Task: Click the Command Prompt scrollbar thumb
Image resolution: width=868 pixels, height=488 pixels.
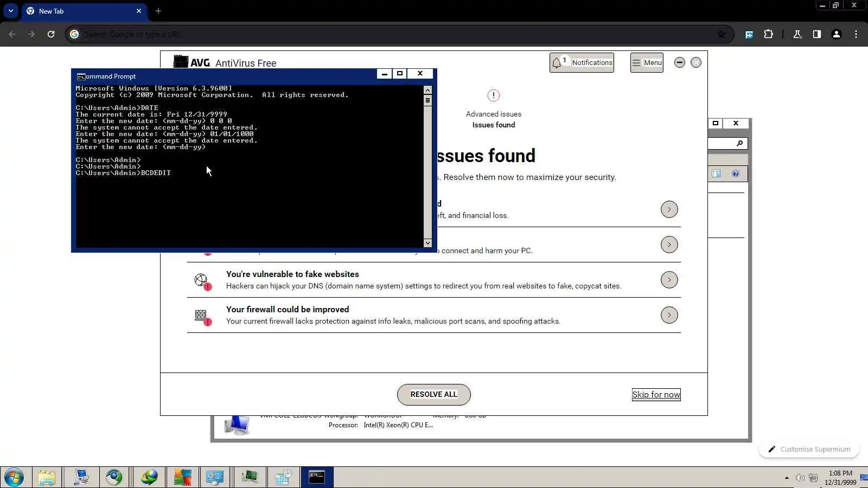Action: click(x=427, y=100)
